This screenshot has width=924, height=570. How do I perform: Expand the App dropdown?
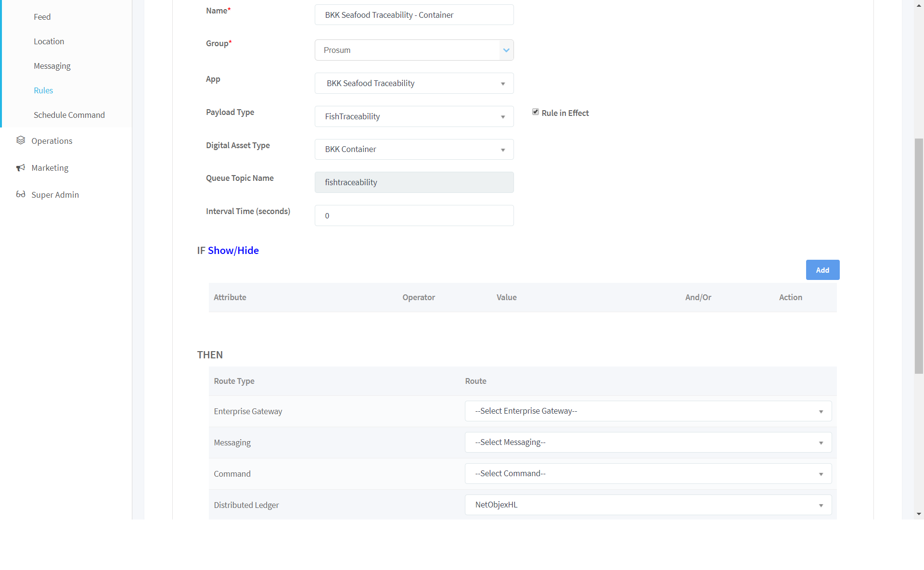(x=414, y=83)
